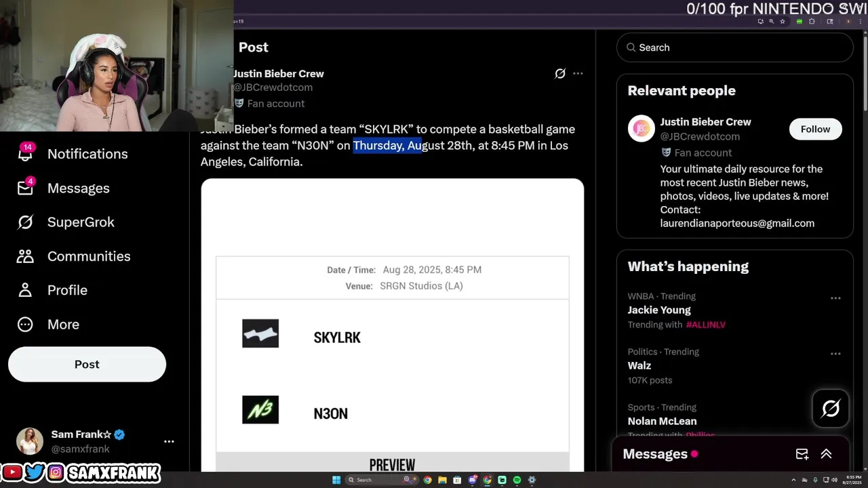Open the taskbar clock and date
The width and height of the screenshot is (868, 488).
853,480
